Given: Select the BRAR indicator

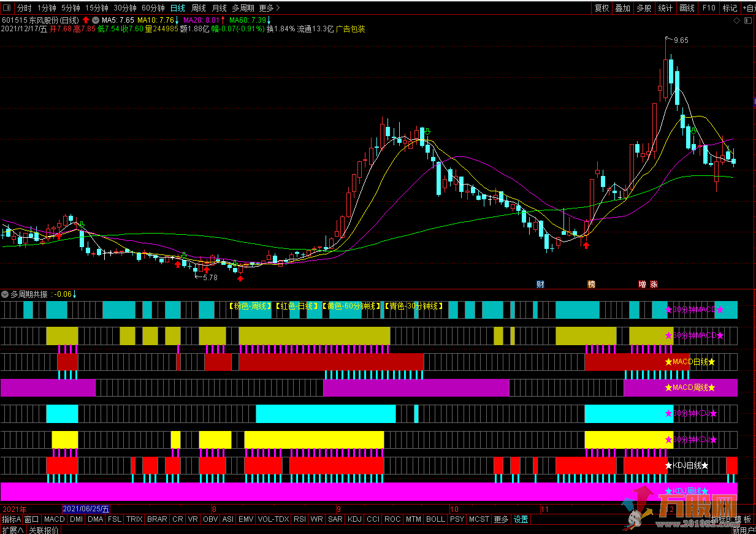Looking at the screenshot, I should pos(158,519).
